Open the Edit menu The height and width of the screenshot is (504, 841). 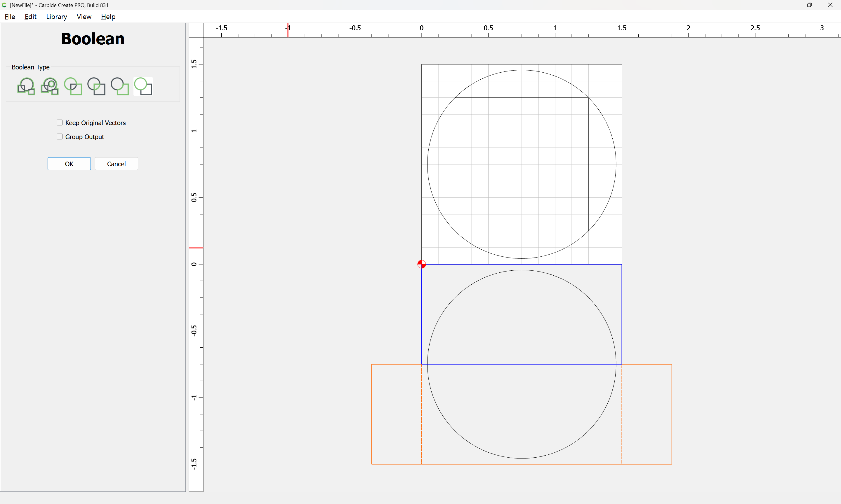click(x=30, y=17)
